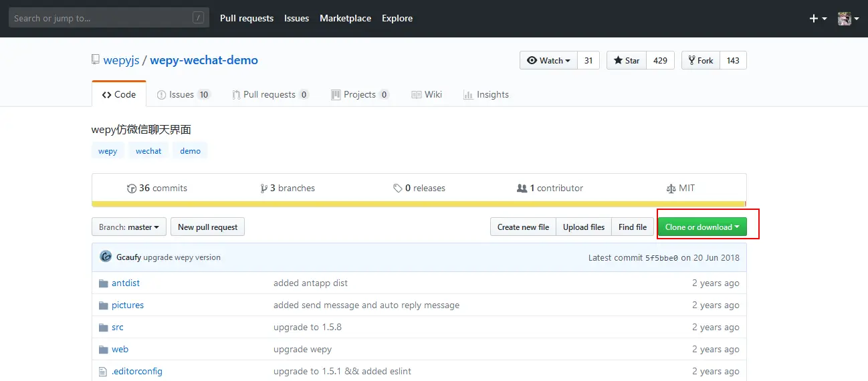Click Upload files button

(584, 227)
